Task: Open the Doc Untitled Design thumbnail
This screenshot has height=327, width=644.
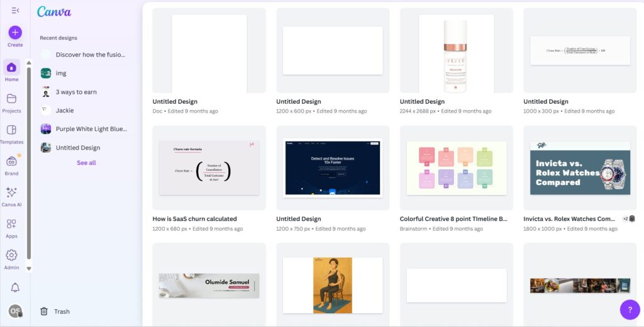Action: click(209, 50)
